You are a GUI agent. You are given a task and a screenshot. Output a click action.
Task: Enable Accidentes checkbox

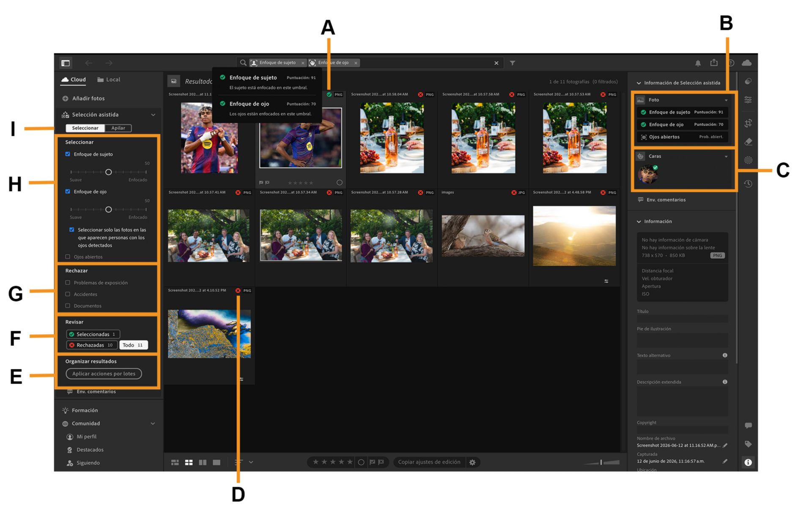(68, 294)
